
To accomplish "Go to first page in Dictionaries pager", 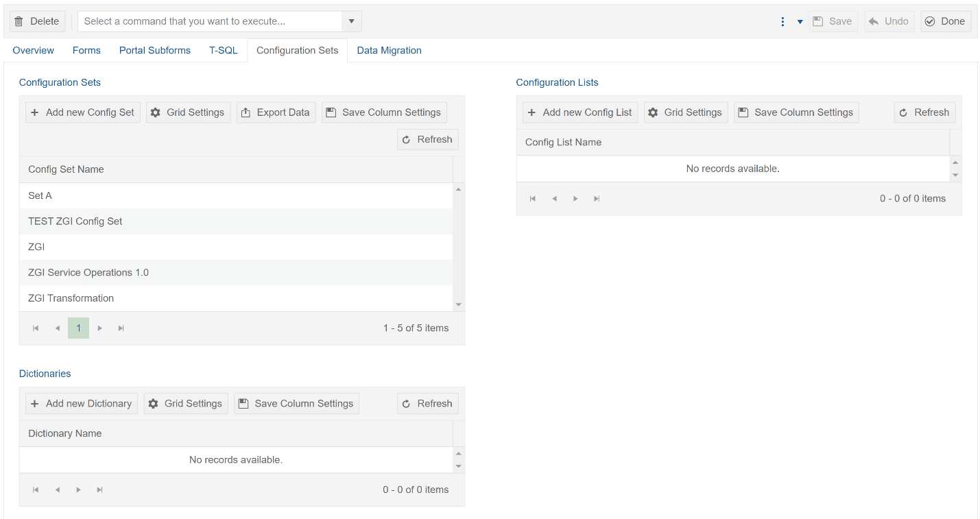I will [x=36, y=490].
